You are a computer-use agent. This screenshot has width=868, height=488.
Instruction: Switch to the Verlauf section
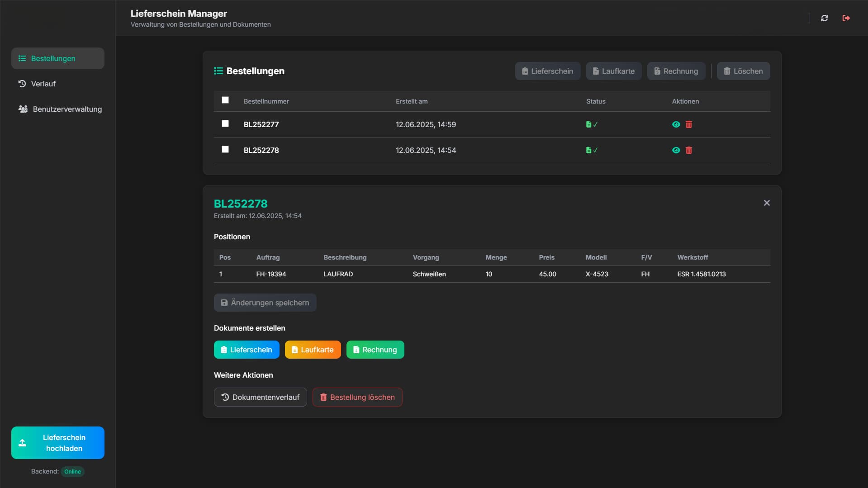(x=43, y=84)
